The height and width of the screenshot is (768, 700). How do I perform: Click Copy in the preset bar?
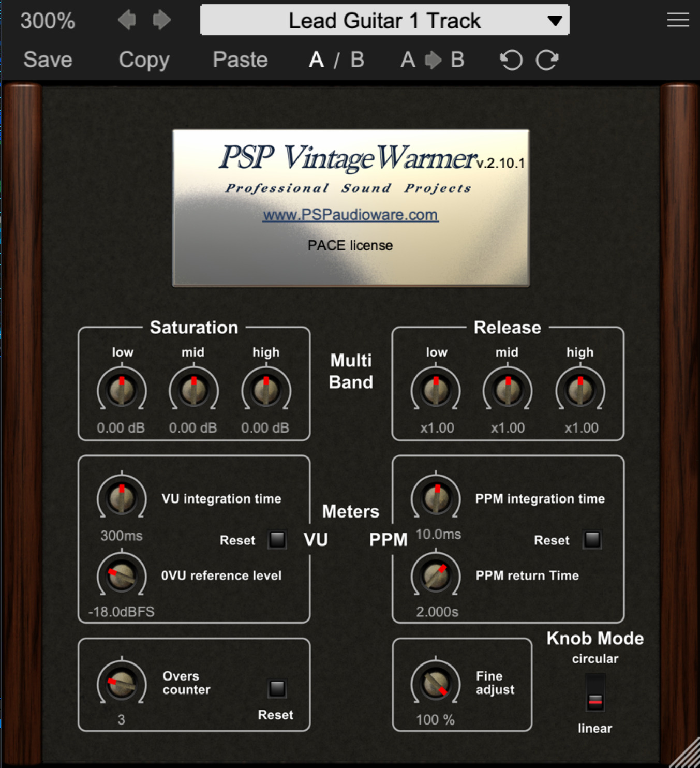(x=144, y=60)
